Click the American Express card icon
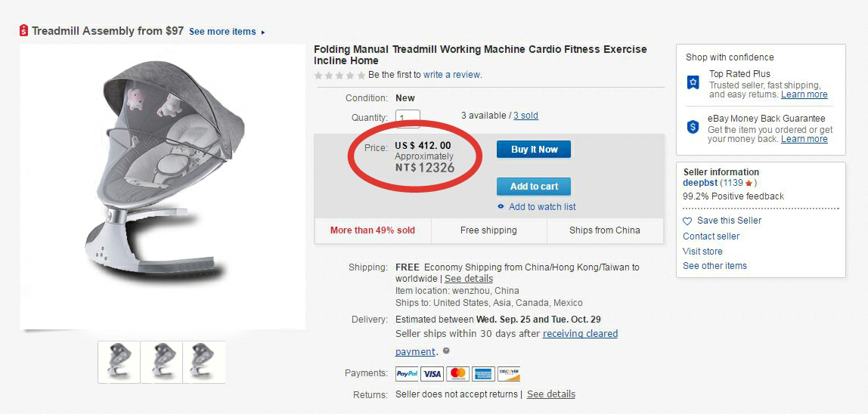Viewport: 868px width, 414px height. pos(483,374)
